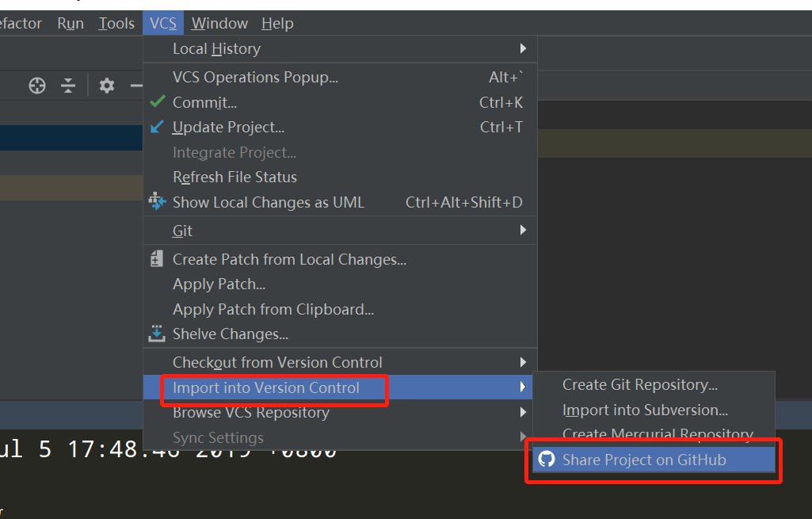Image resolution: width=812 pixels, height=519 pixels.
Task: Open the Refactor menu
Action: click(x=21, y=23)
